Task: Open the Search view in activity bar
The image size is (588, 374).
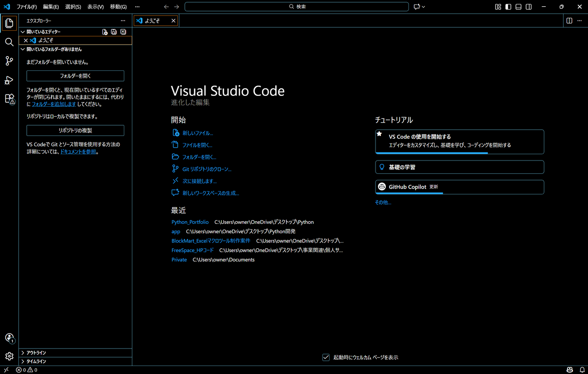Action: (9, 42)
